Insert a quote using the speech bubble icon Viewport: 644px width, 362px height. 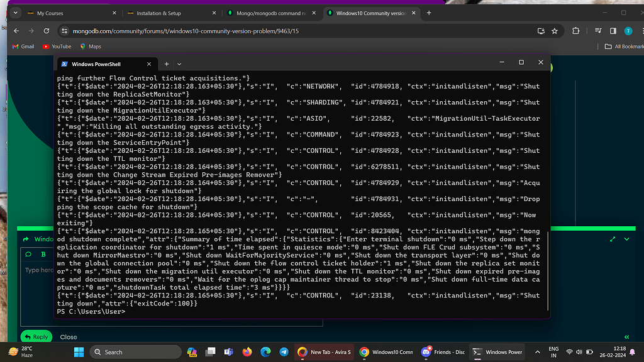(x=28, y=255)
